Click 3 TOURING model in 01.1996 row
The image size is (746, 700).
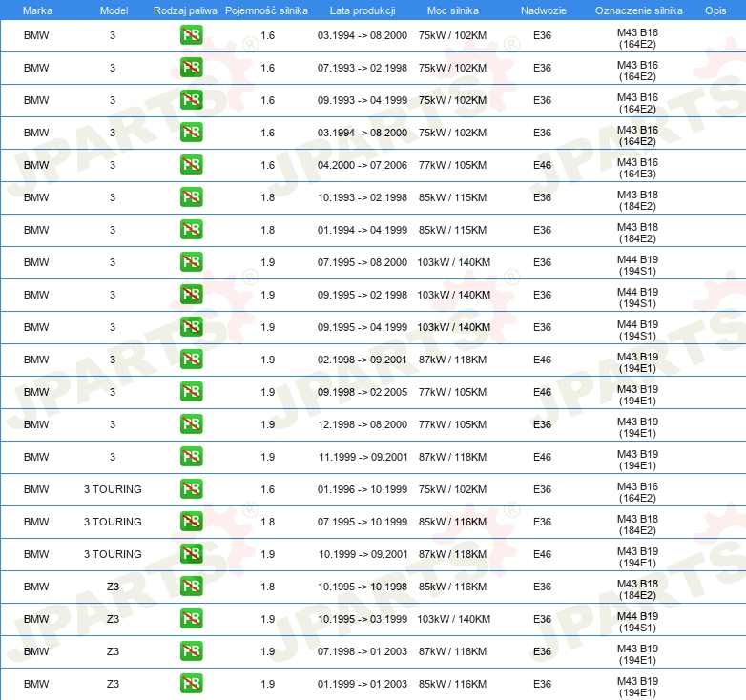[113, 489]
